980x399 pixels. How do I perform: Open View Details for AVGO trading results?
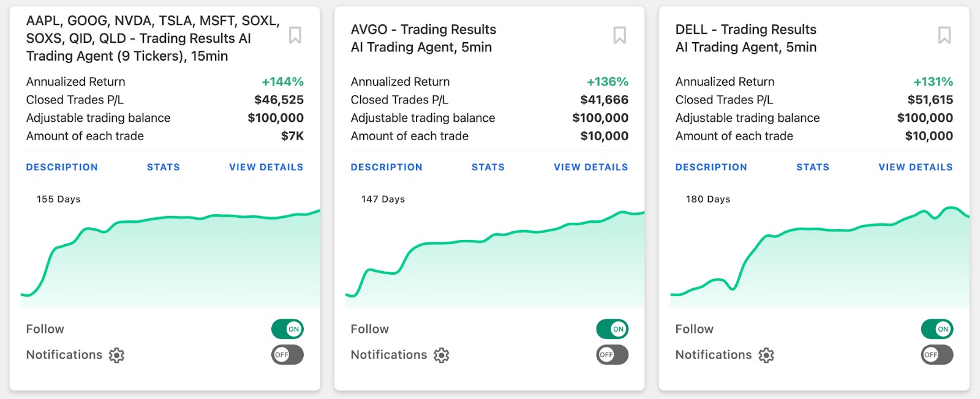click(x=591, y=167)
